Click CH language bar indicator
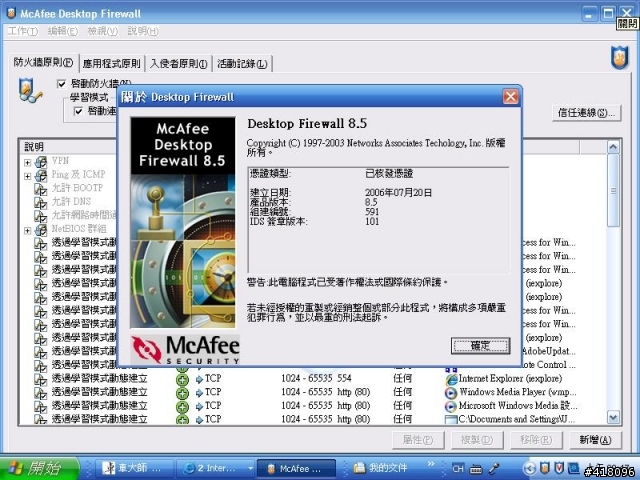This screenshot has height=480, width=640. (x=458, y=469)
